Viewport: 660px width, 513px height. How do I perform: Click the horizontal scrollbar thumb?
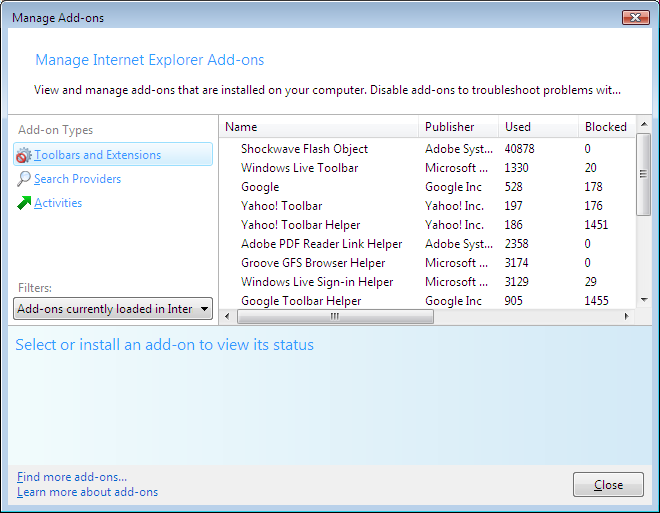335,316
